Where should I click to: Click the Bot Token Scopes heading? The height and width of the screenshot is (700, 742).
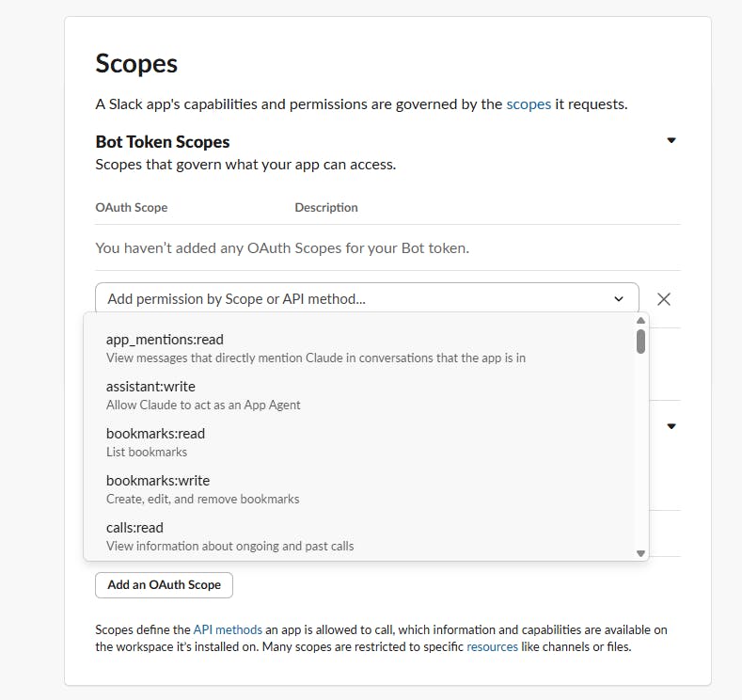[163, 142]
